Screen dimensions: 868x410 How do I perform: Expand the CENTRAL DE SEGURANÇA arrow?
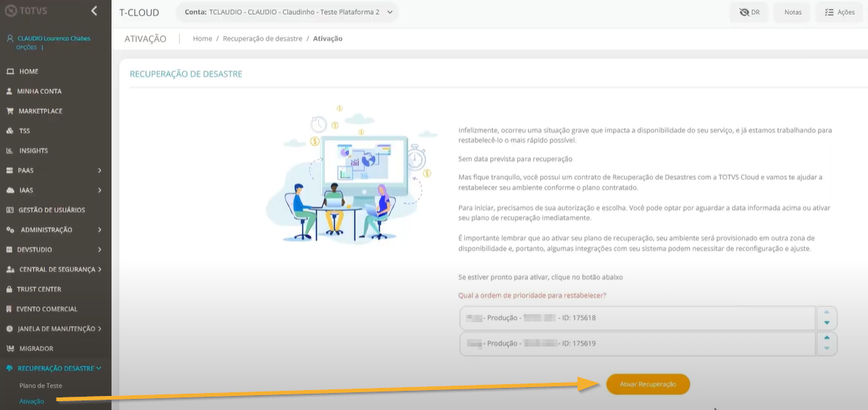click(99, 269)
